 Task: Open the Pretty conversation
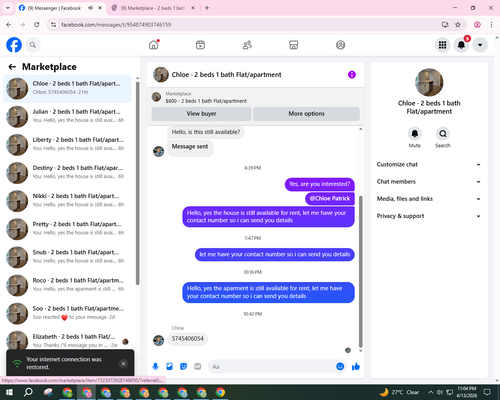click(68, 229)
